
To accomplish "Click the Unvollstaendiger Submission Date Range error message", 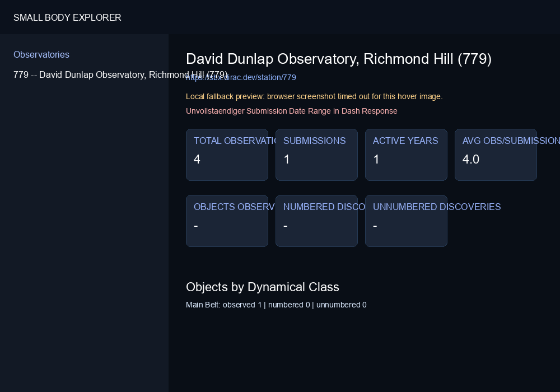I will [x=291, y=111].
